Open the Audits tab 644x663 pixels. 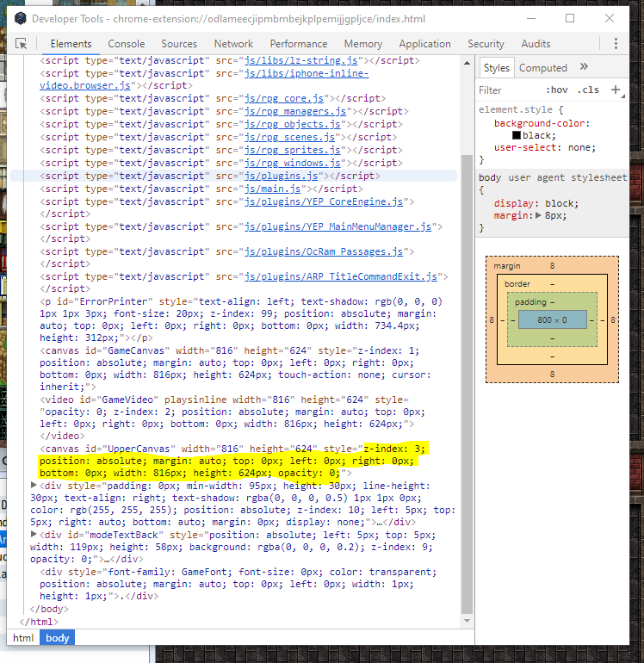pos(536,44)
